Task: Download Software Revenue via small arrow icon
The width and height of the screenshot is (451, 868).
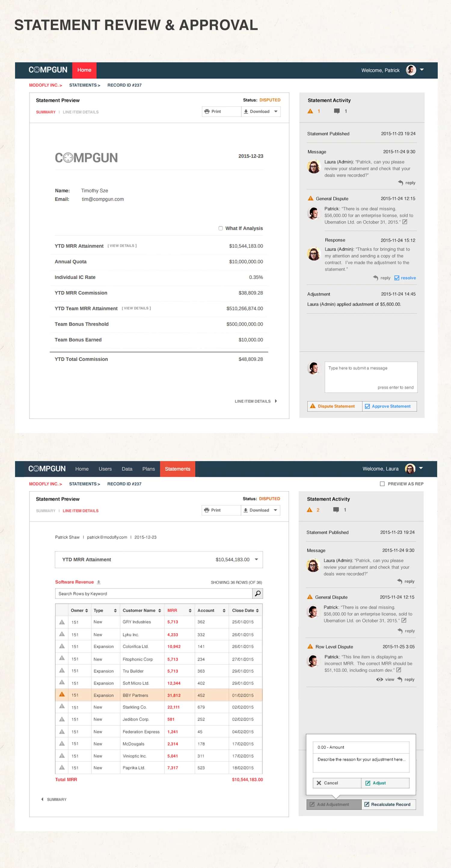Action: [99, 582]
